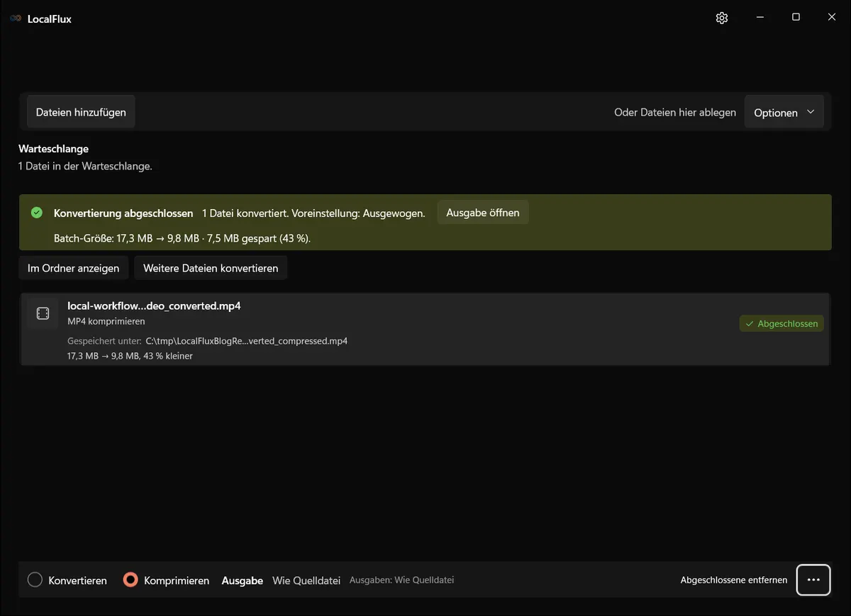The height and width of the screenshot is (616, 851).
Task: Click the chevron arrow beside Optionen
Action: click(811, 112)
